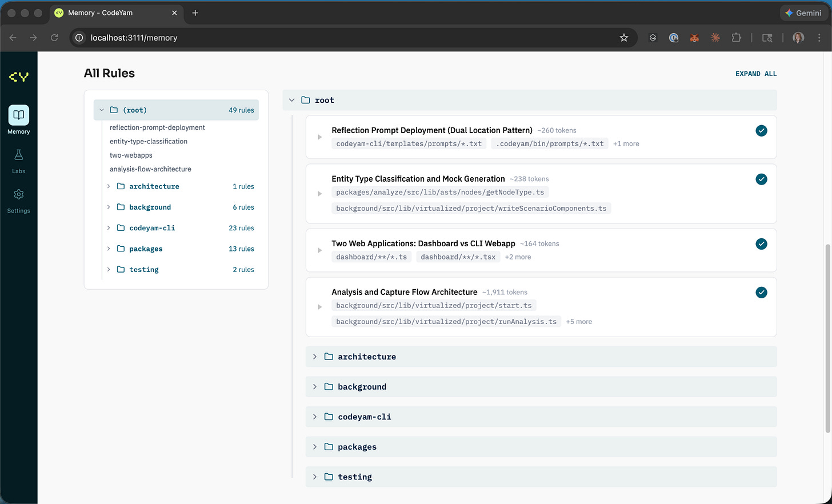Screen dimensions: 832x504
Task: Show the '+1 more' paths link
Action: (x=626, y=144)
